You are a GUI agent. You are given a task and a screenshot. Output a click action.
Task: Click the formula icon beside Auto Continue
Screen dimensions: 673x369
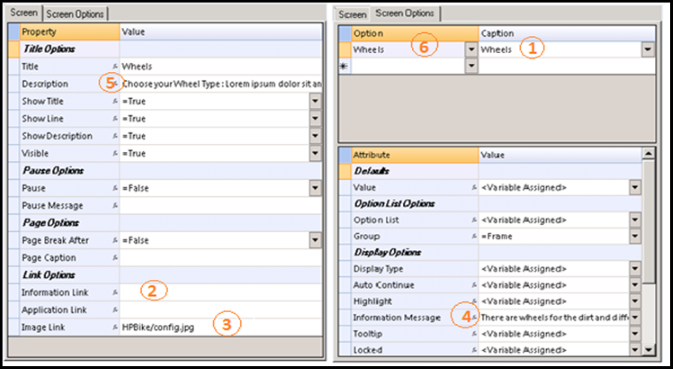click(474, 285)
